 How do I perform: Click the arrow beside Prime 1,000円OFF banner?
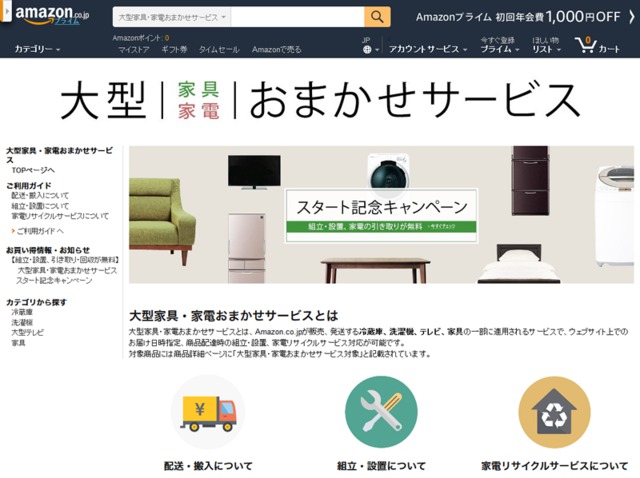631,17
